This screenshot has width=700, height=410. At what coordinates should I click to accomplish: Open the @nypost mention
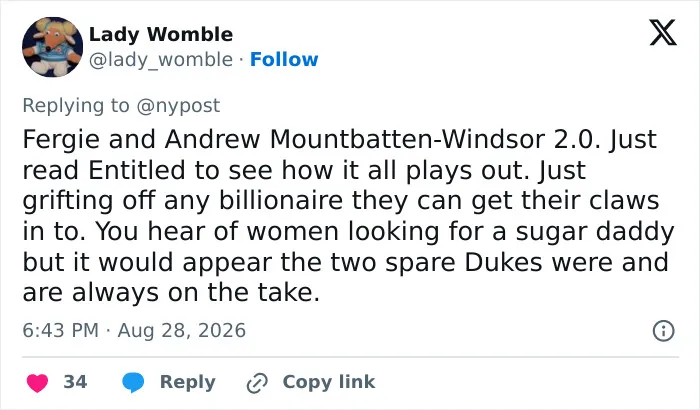pos(178,106)
